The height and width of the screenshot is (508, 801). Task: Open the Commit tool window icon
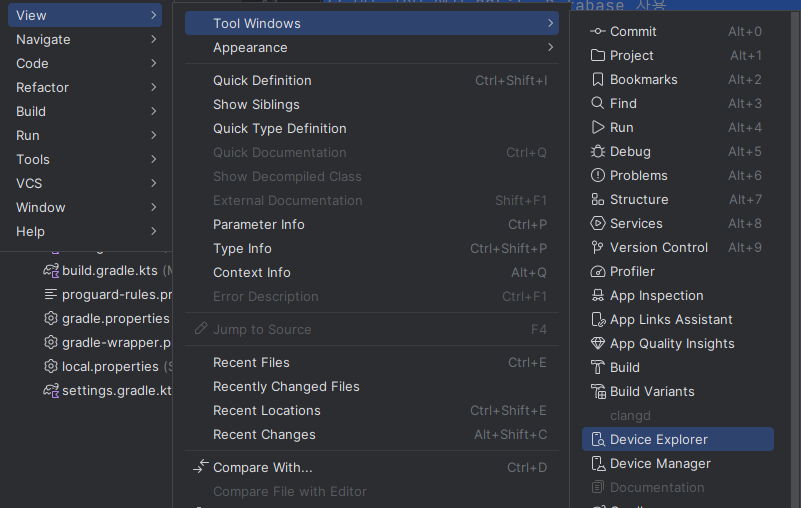(597, 31)
